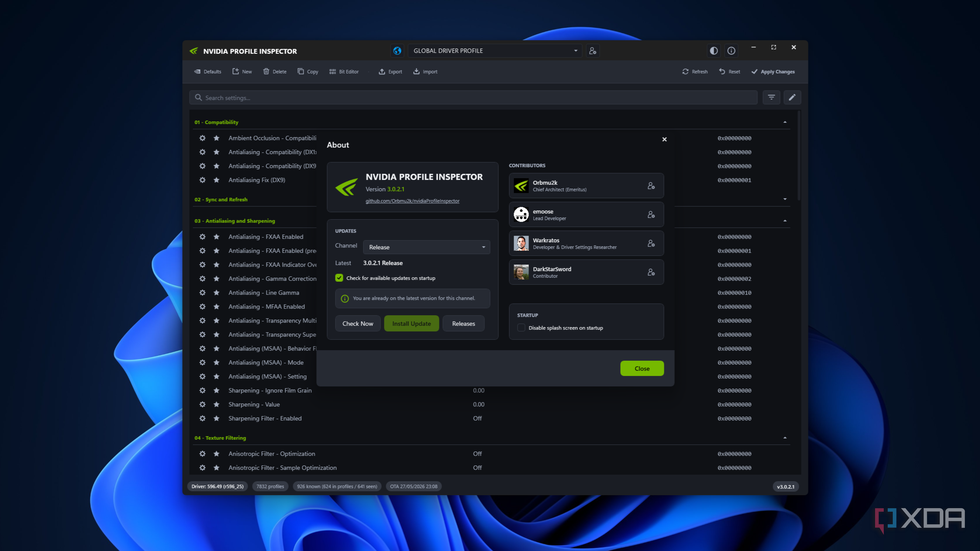Image resolution: width=980 pixels, height=551 pixels.
Task: Click the Install Update button
Action: coord(411,324)
